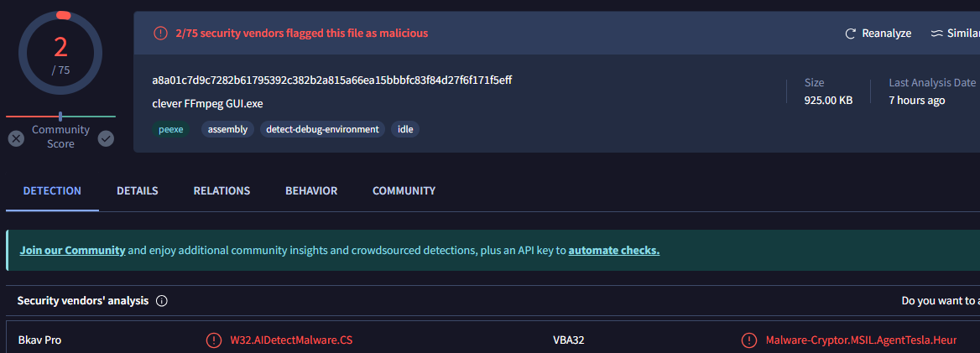Click the info icon beside Security vendors' analysis

pyautogui.click(x=162, y=300)
